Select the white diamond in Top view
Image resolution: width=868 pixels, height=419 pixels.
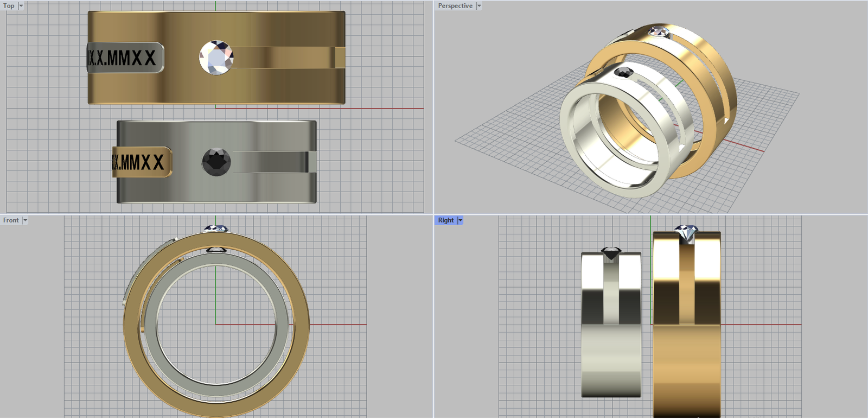pos(216,58)
